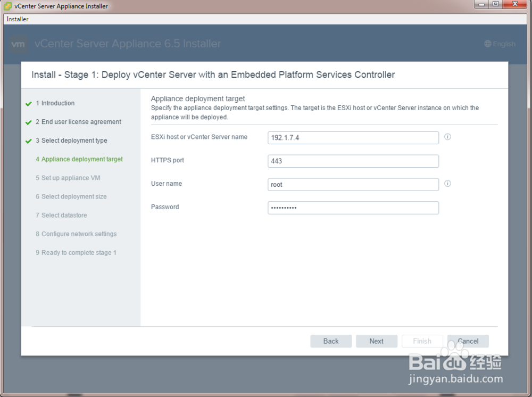Click the Cancel button
Image resolution: width=532 pixels, height=397 pixels.
[x=468, y=341]
